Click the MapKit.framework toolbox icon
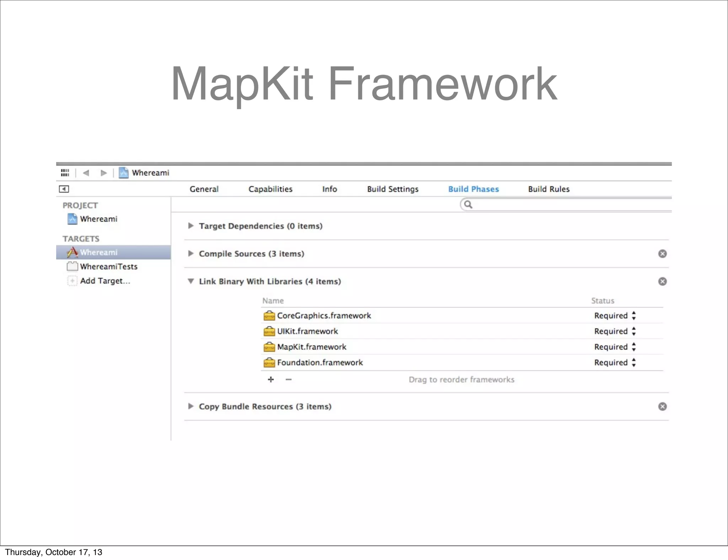Viewport: 728px width, 560px height. coord(269,347)
